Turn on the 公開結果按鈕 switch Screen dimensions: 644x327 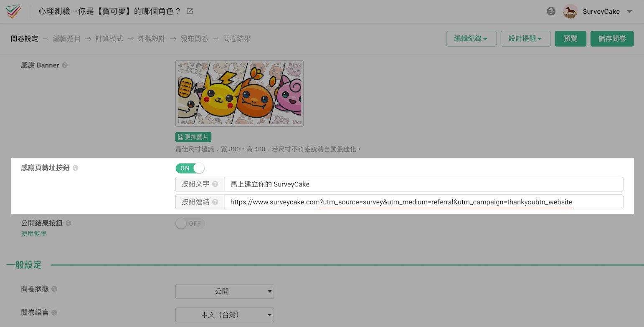click(190, 224)
